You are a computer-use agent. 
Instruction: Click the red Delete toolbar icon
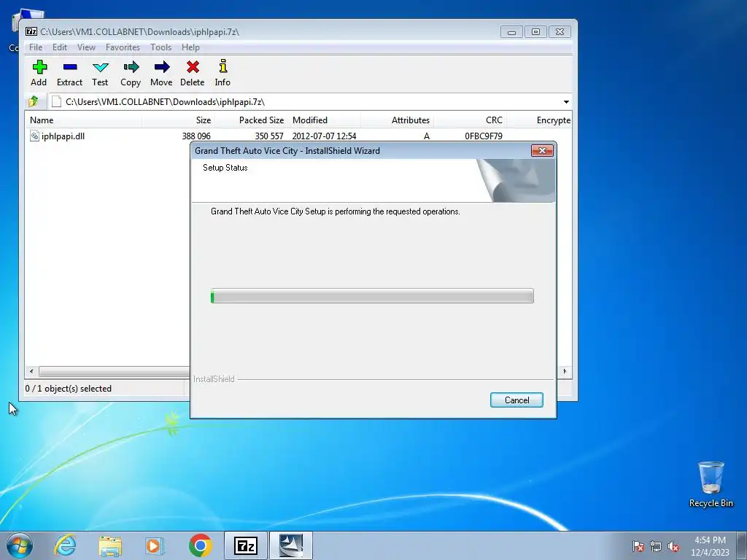click(193, 73)
